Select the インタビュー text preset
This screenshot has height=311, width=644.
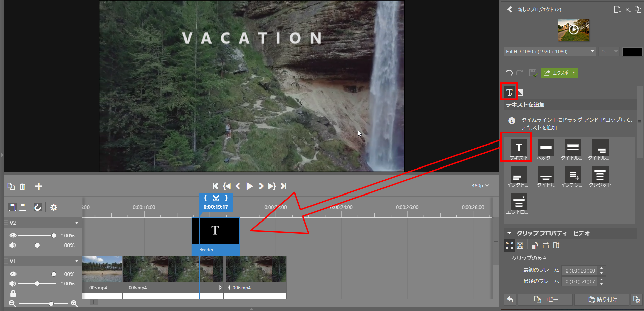(519, 177)
